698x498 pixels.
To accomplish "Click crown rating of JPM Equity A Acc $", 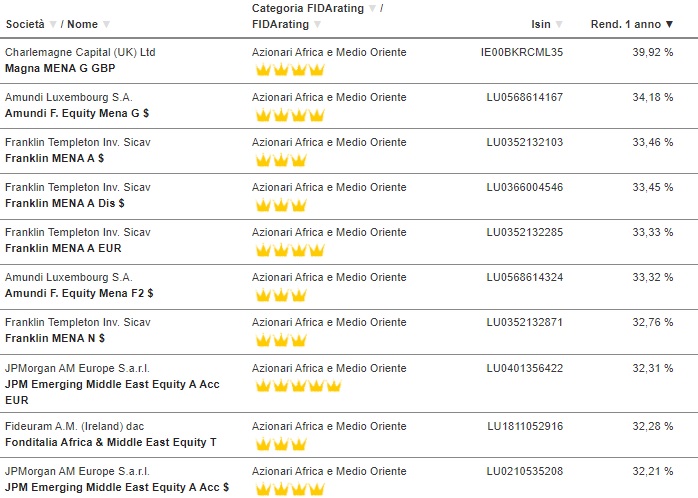I will (290, 489).
